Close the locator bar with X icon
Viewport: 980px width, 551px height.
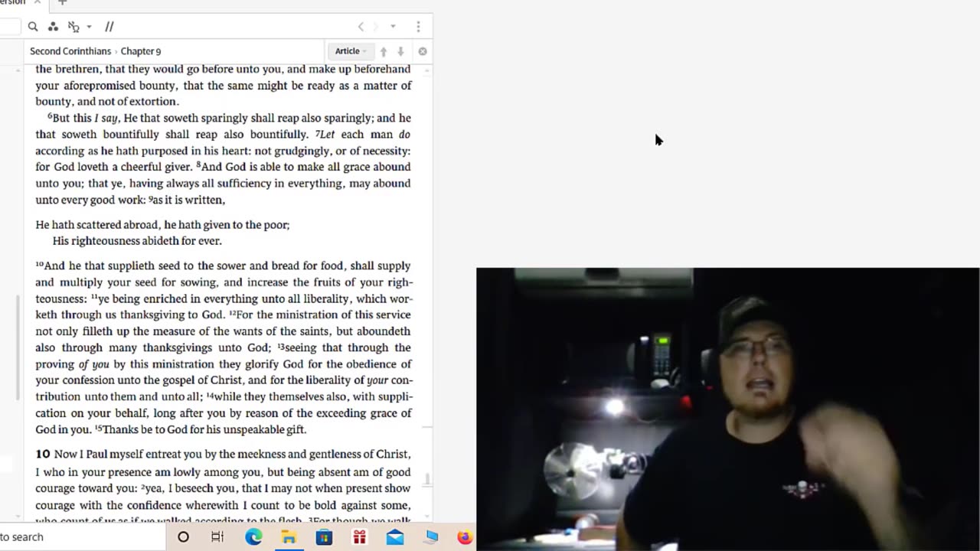(x=423, y=51)
